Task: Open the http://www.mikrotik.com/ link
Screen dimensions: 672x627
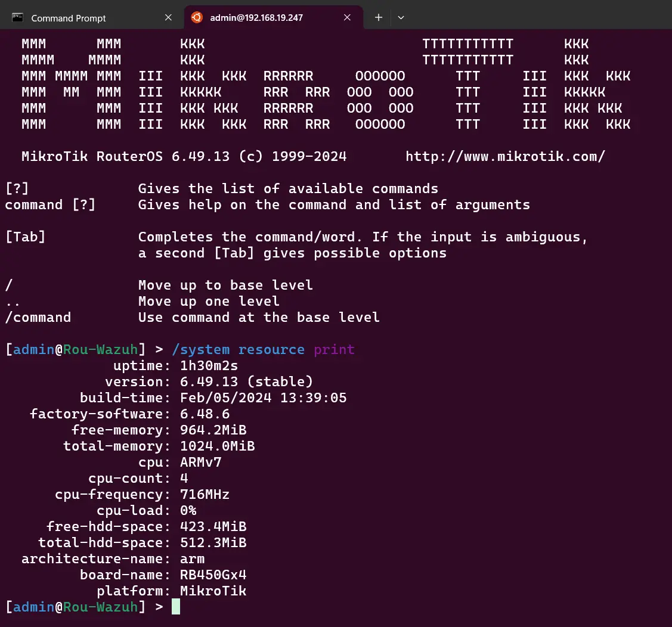Action: pyautogui.click(x=505, y=157)
